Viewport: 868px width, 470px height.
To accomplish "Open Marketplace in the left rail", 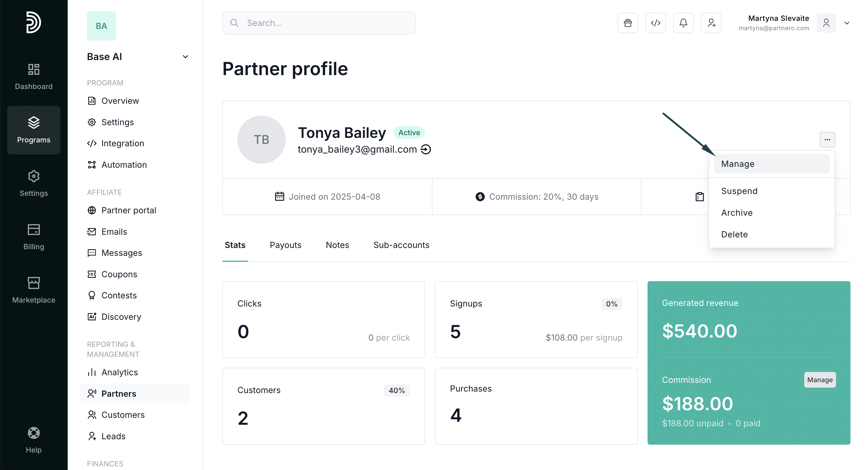I will point(34,290).
